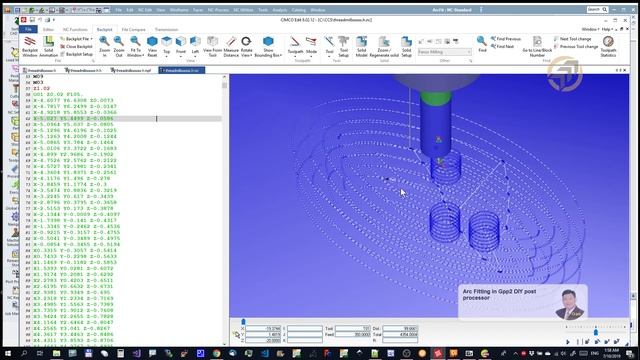
Task: Select View From Tool
Action: (x=212, y=46)
